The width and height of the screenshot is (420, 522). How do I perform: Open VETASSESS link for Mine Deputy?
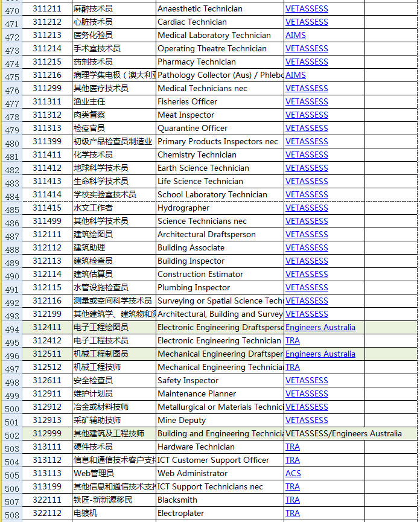pyautogui.click(x=307, y=421)
